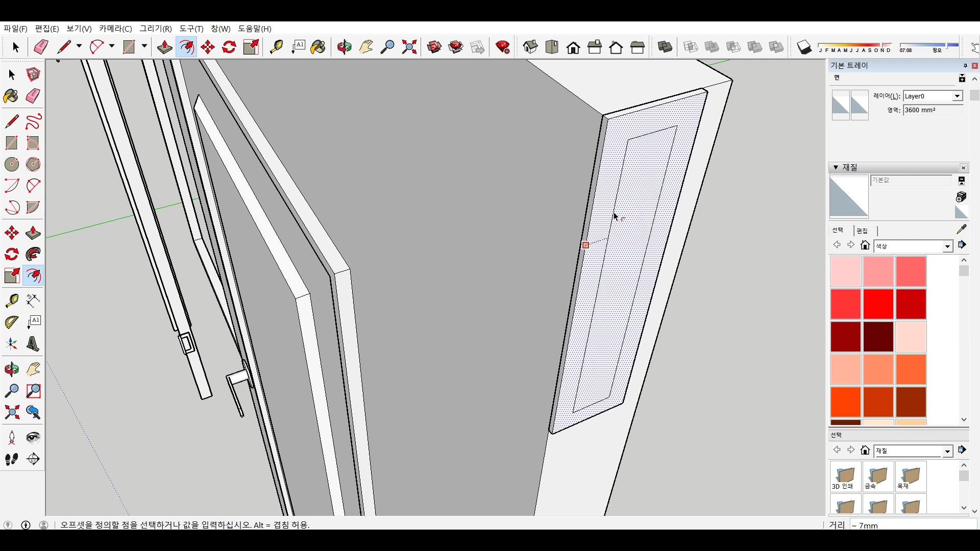Select the Walk tool footprints icon

[x=12, y=459]
